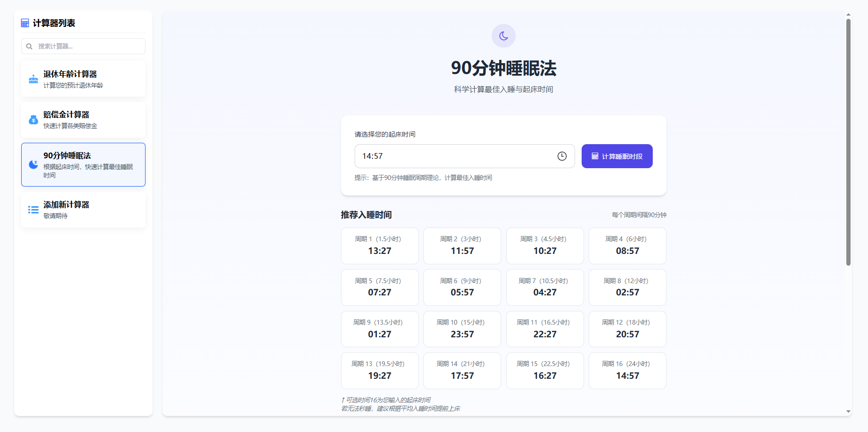The width and height of the screenshot is (868, 432).
Task: Select the 周期 6 card at 05:57
Action: coord(462,287)
